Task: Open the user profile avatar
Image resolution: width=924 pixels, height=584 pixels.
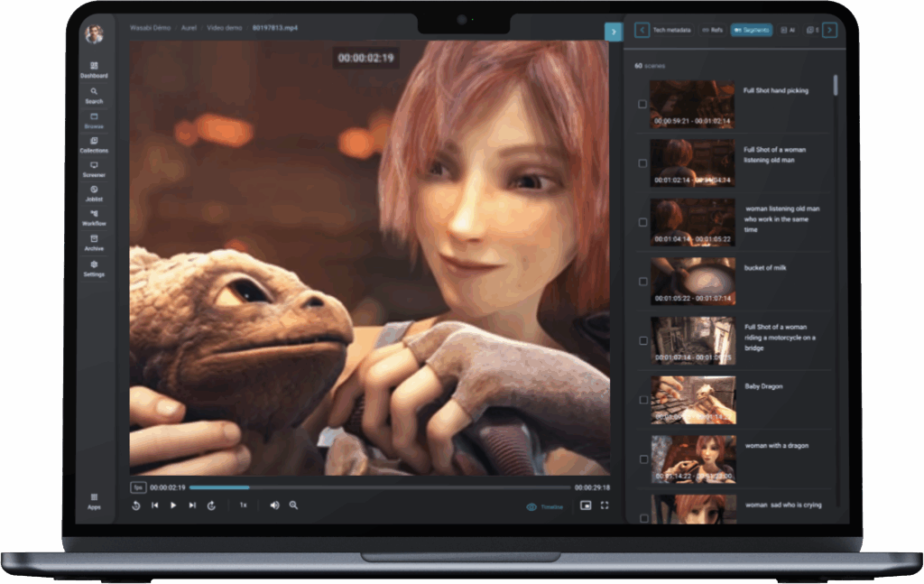Action: 94,34
